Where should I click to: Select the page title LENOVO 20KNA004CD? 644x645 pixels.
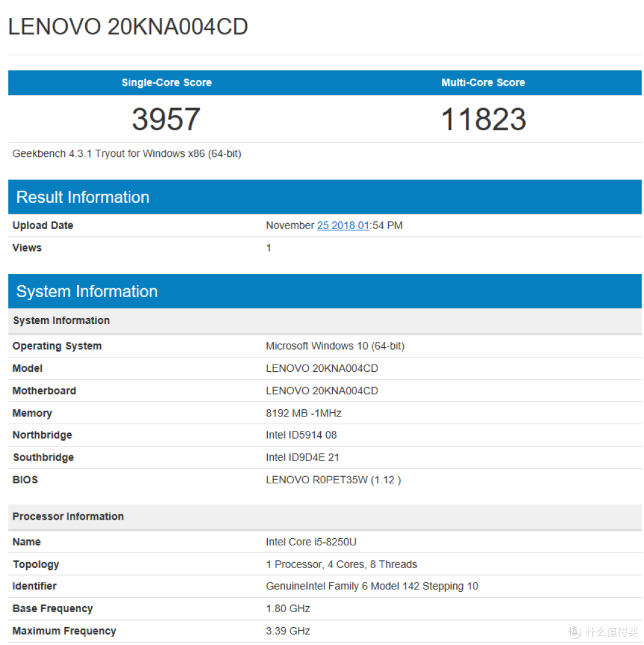(x=128, y=27)
